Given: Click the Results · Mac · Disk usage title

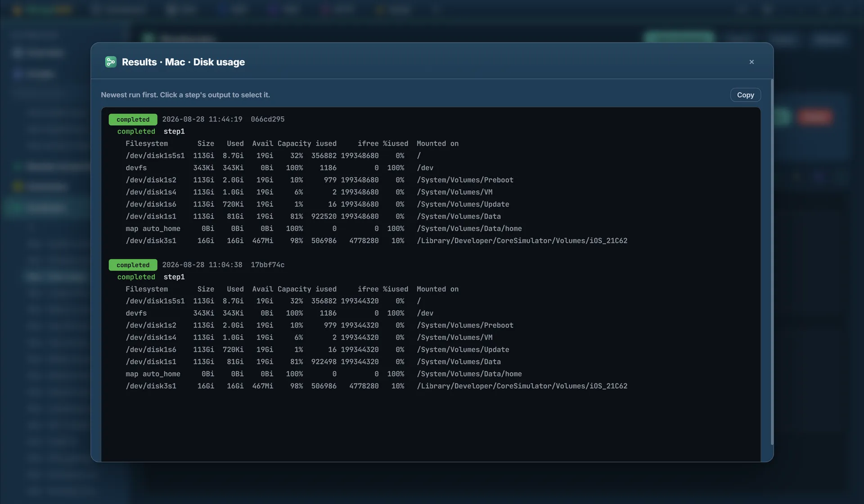Looking at the screenshot, I should coord(183,62).
